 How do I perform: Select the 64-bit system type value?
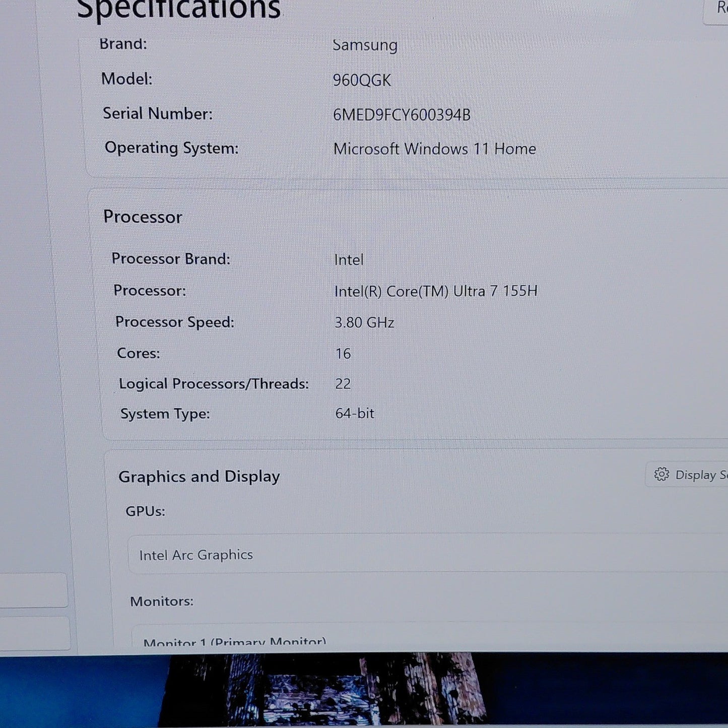pos(355,414)
